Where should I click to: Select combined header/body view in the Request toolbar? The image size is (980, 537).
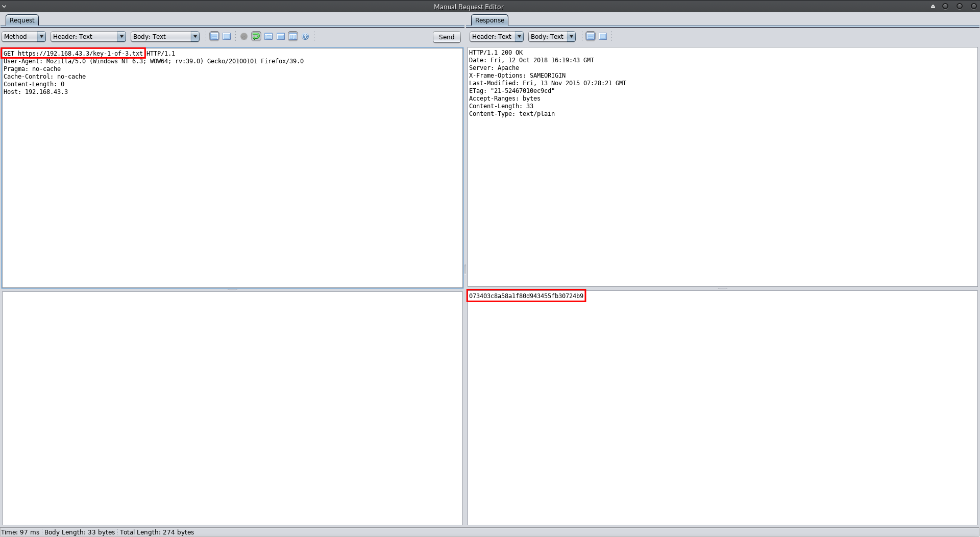[x=227, y=36]
